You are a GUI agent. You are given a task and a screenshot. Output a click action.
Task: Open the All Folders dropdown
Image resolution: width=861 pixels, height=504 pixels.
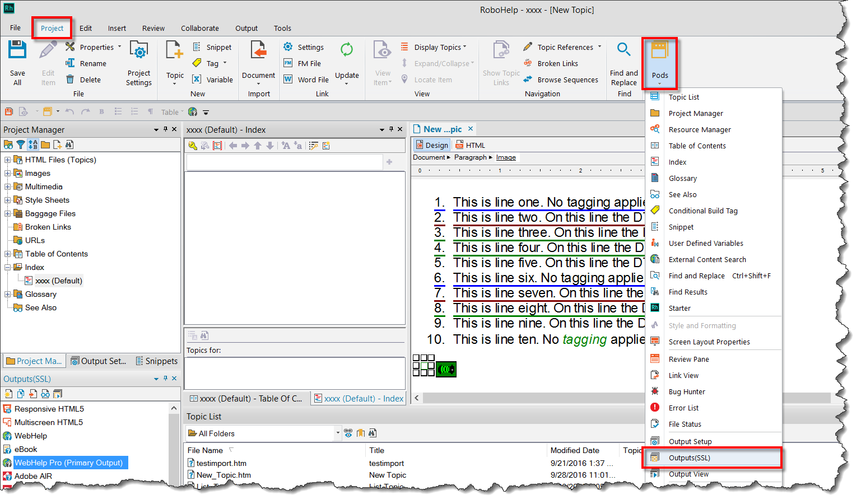(x=337, y=433)
